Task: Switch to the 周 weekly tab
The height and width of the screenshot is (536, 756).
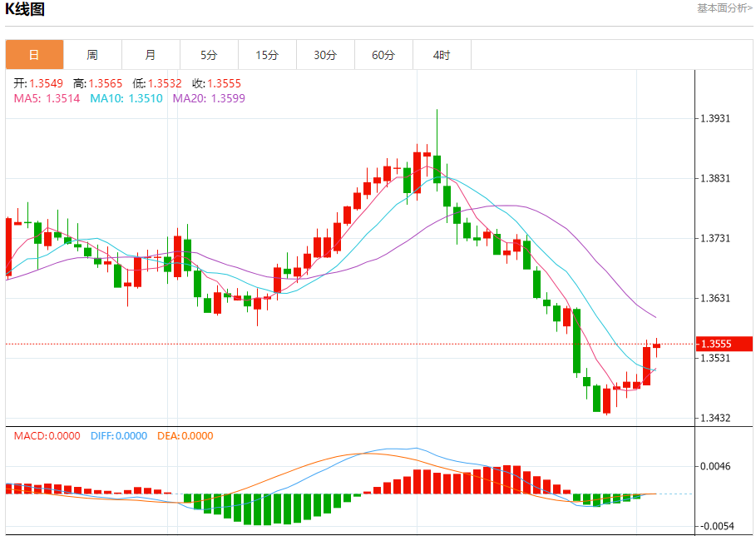Action: [92, 55]
